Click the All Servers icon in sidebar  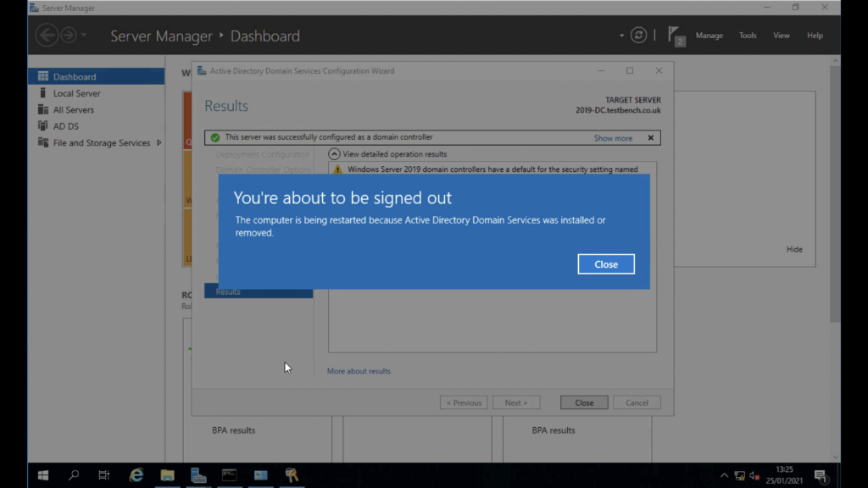42,109
